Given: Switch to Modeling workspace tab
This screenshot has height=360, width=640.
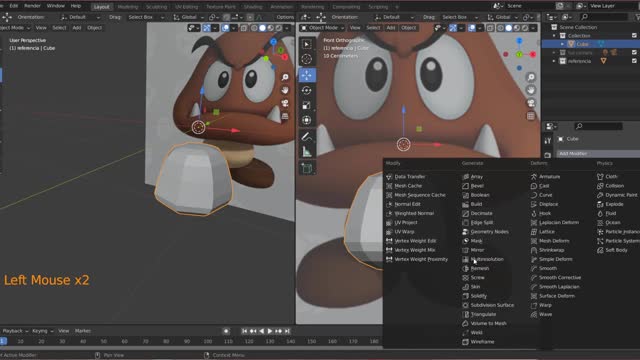Looking at the screenshot, I should coord(128,7).
